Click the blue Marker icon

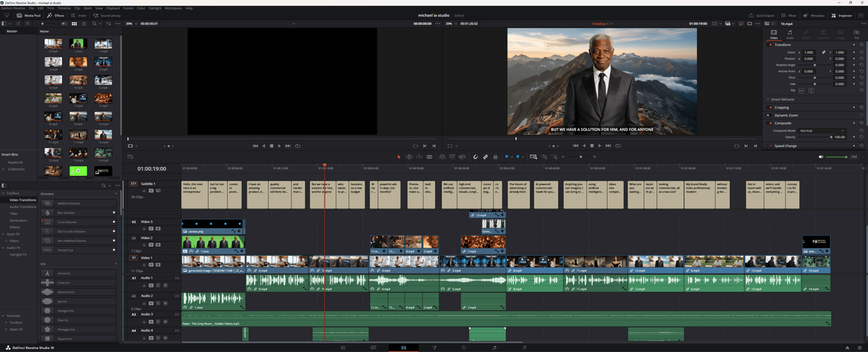click(517, 157)
